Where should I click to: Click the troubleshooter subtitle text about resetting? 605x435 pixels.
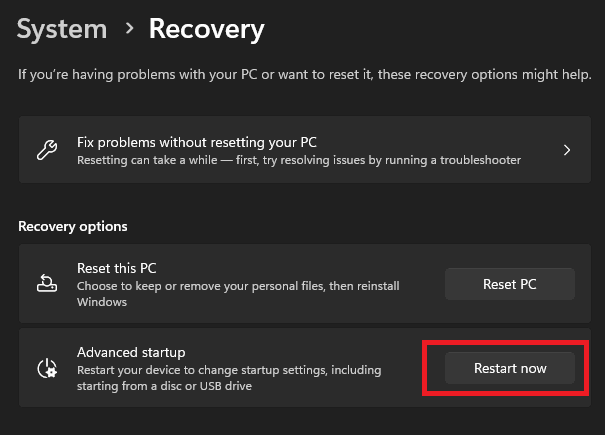click(313, 160)
